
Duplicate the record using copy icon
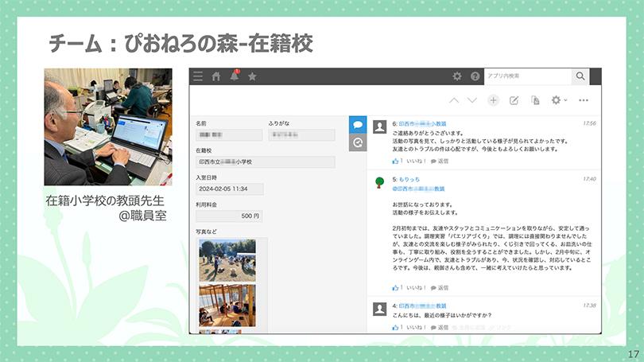coord(535,100)
